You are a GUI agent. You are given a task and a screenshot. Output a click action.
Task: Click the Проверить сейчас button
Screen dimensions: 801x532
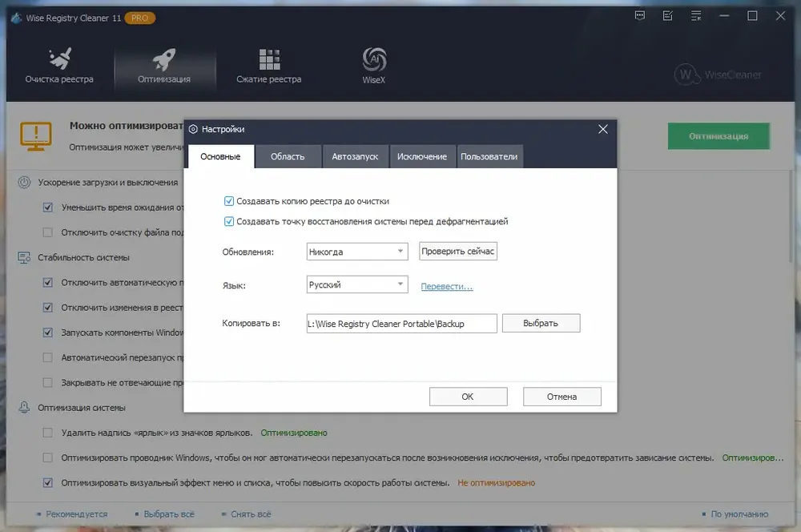[457, 252]
